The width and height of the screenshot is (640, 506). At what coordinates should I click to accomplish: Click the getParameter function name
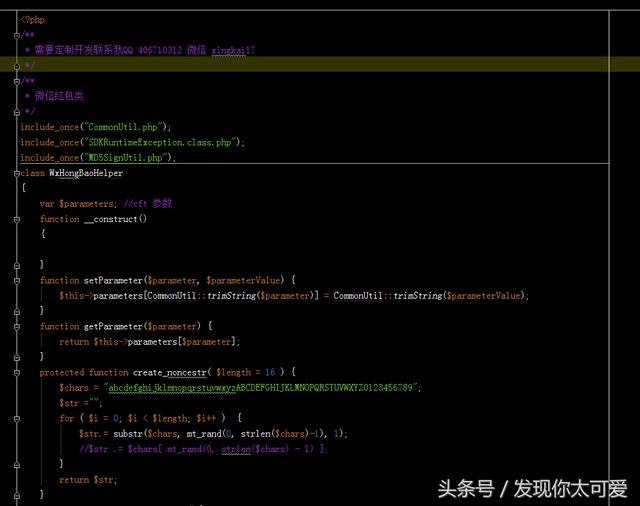113,326
